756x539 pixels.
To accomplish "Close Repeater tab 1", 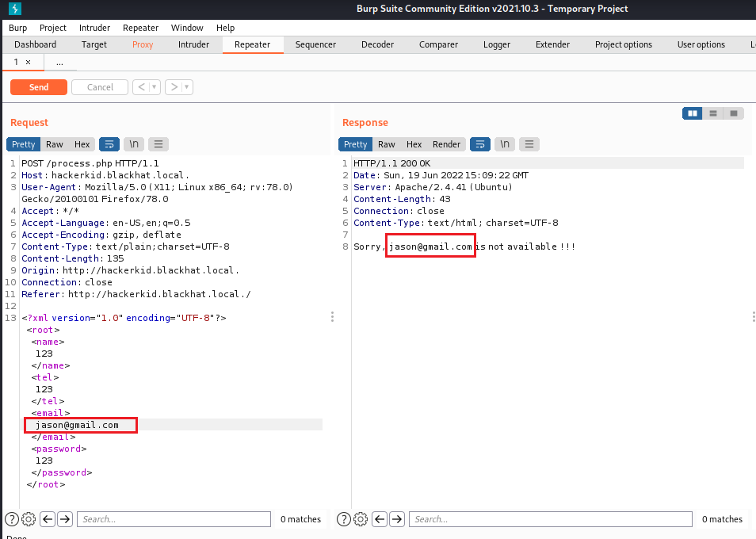I will point(28,62).
